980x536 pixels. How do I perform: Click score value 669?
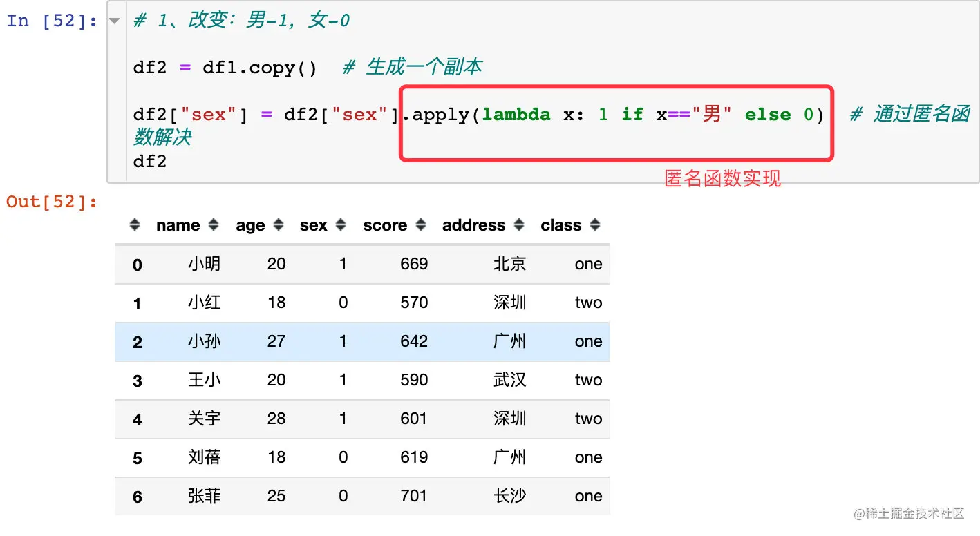point(414,264)
